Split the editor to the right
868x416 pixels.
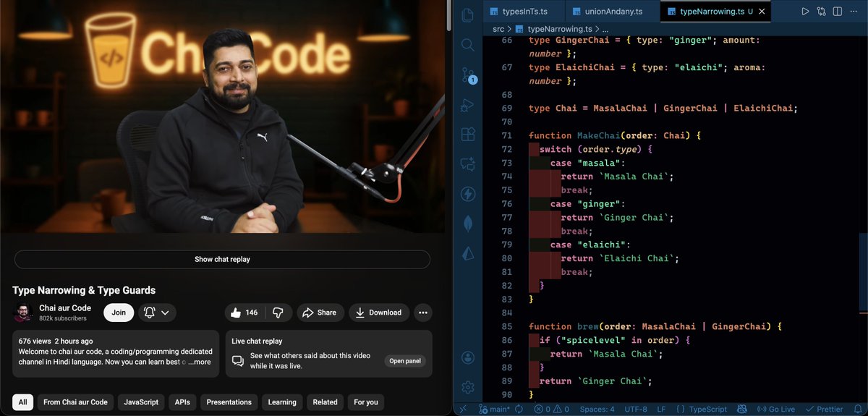[838, 12]
